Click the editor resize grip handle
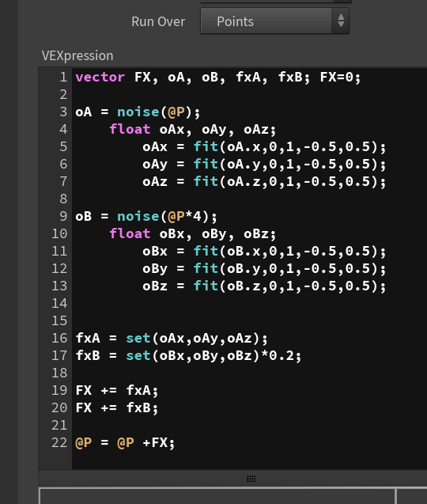The image size is (427, 504). click(x=251, y=479)
